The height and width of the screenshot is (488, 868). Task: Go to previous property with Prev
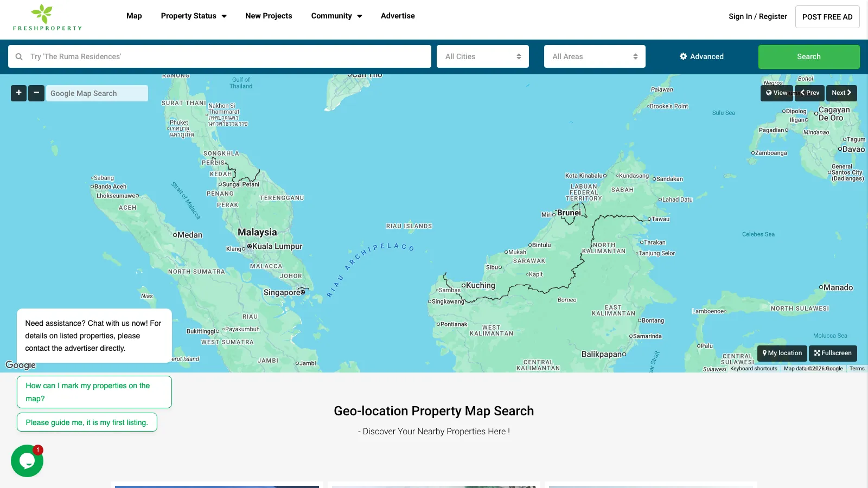pos(809,93)
